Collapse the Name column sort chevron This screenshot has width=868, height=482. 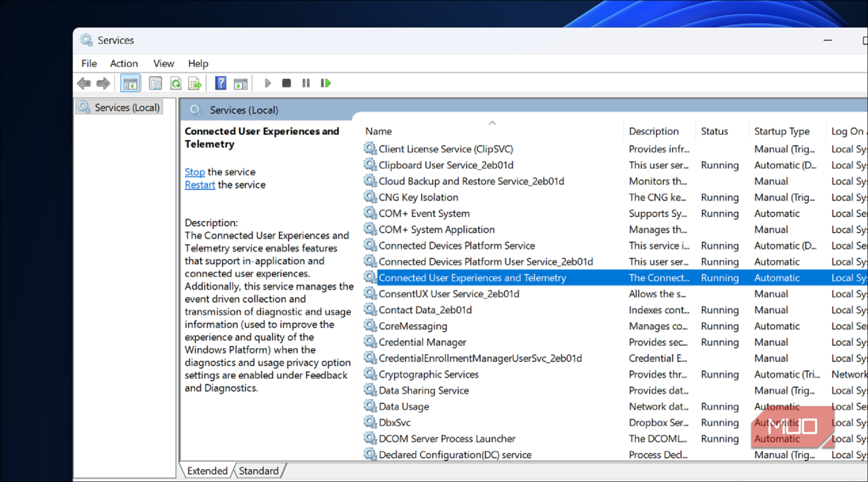(492, 122)
